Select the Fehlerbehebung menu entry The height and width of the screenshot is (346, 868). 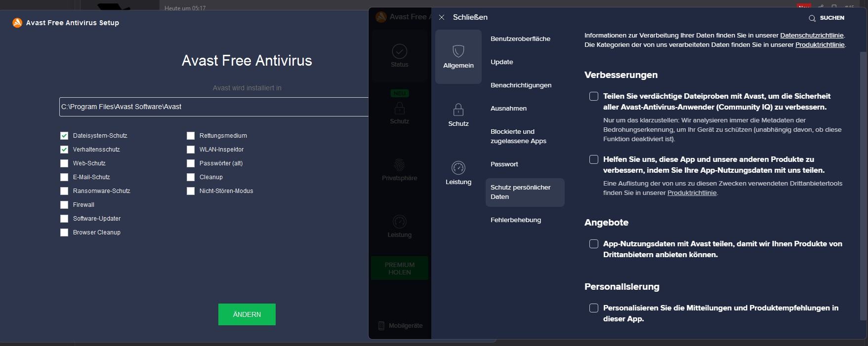pos(516,220)
